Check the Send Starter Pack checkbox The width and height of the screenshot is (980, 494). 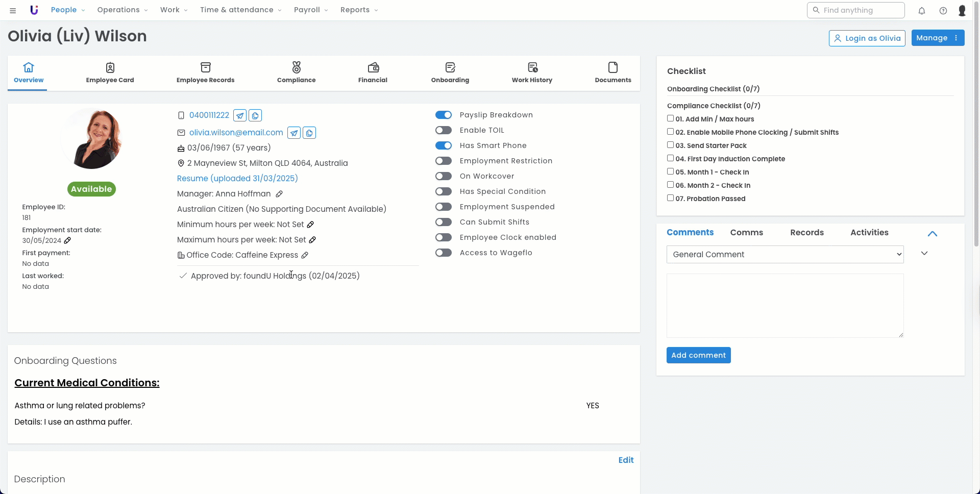[671, 145]
